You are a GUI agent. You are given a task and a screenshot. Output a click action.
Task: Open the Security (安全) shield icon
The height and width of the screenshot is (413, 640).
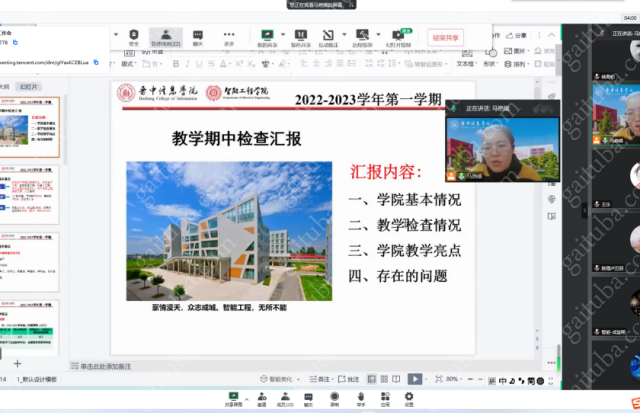point(134,37)
